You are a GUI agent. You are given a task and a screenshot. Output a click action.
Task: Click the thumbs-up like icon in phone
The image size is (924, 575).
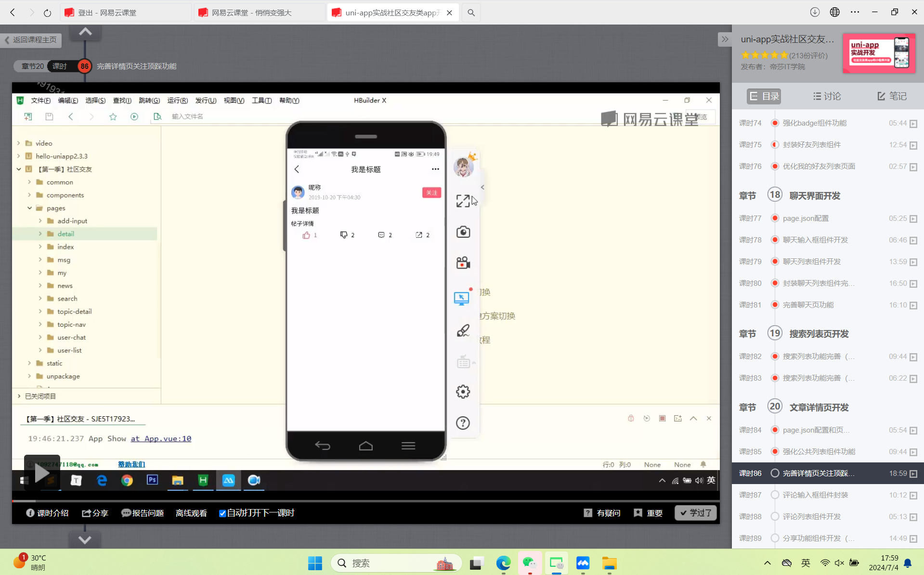306,235
